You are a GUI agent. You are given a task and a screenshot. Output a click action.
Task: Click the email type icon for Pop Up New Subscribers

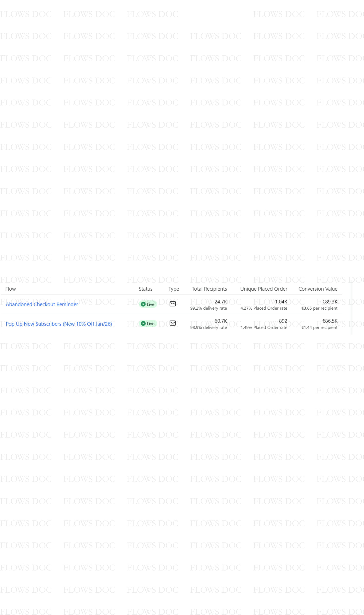[x=173, y=323]
